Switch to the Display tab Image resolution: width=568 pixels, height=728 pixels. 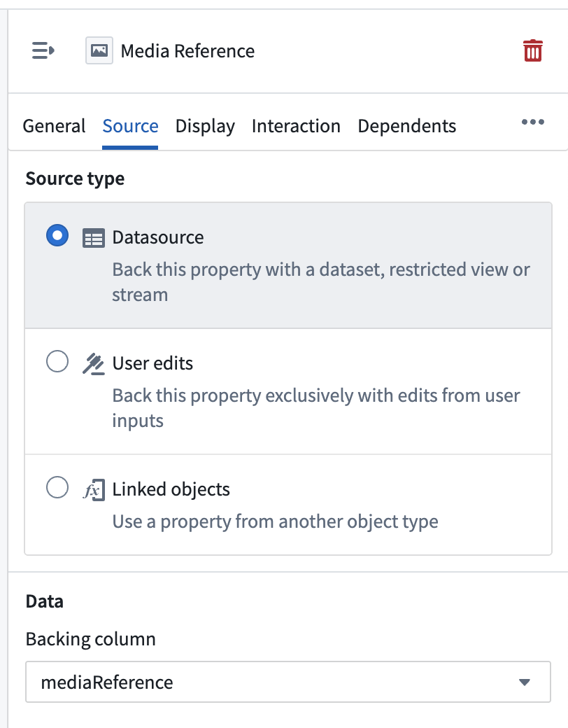[x=205, y=126]
